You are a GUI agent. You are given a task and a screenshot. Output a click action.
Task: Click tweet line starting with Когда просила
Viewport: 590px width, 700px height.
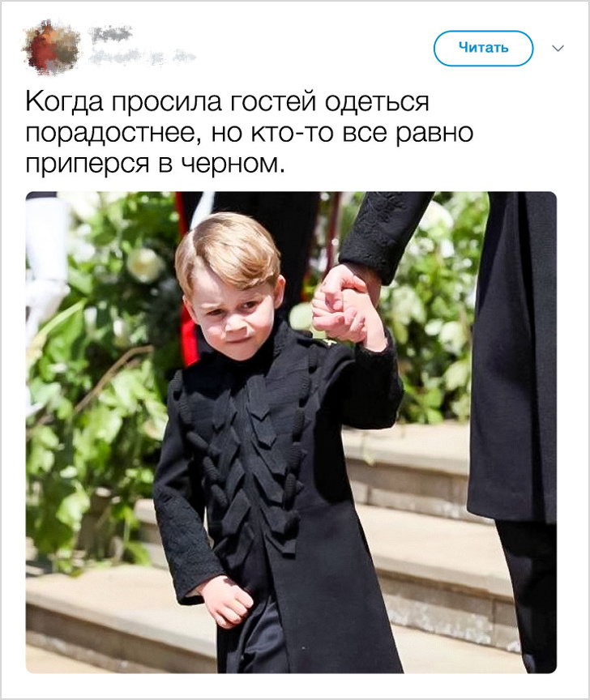227,102
